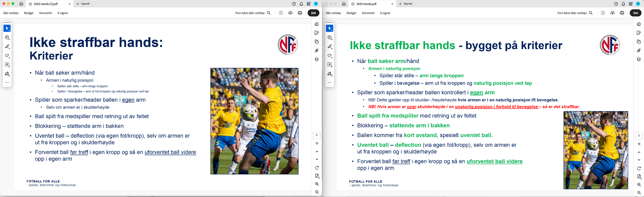The height and width of the screenshot is (197, 644).
Task: Expand the highlighter tool options in 2025-hands (1).pdf window
Action: (7, 47)
